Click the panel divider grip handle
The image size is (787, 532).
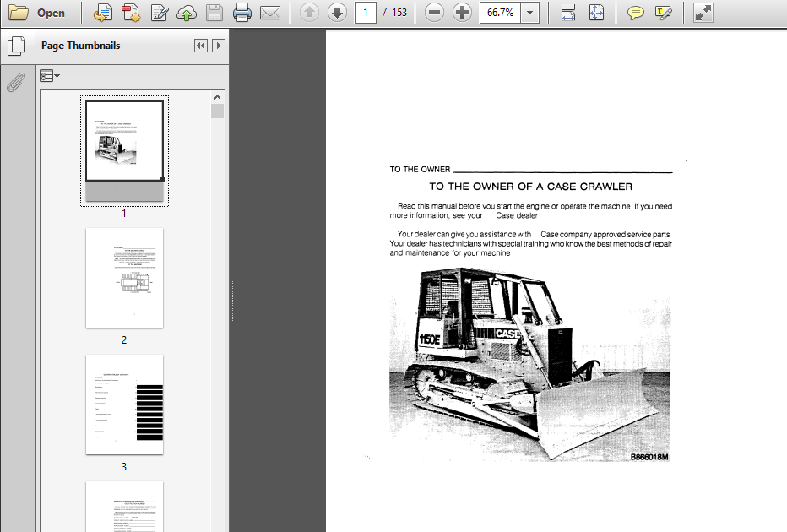(x=231, y=301)
